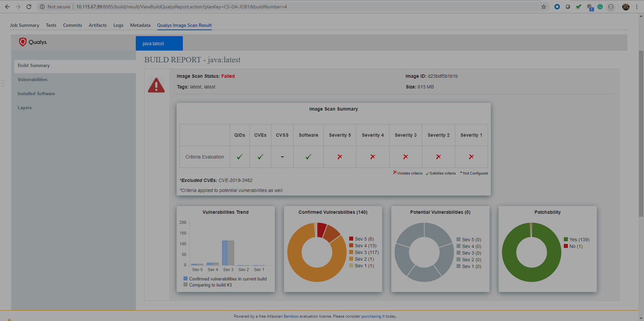Click the Bamboo link in footer

[291, 316]
